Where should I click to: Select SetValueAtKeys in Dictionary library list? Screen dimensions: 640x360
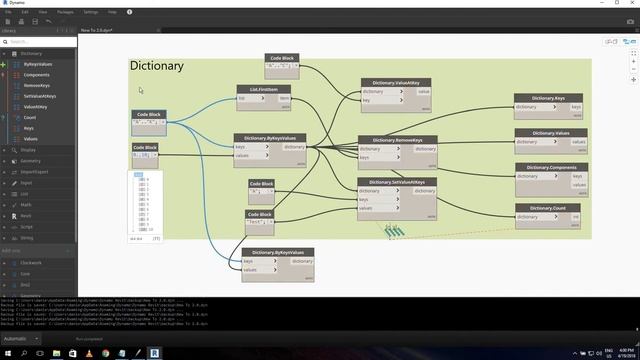(x=40, y=96)
